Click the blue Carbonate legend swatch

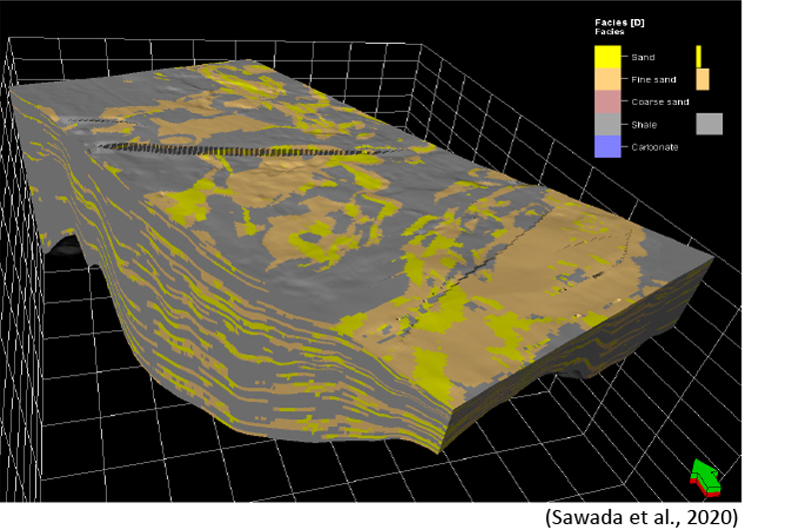(607, 147)
